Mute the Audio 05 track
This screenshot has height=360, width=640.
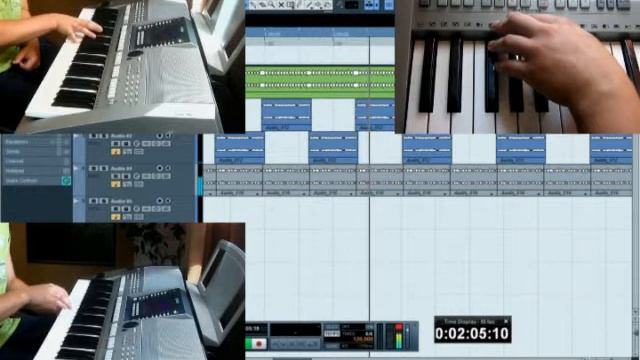(x=93, y=201)
